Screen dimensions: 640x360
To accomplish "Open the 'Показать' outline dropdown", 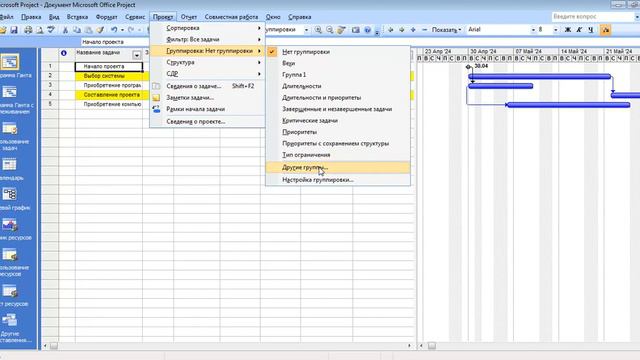I will pyautogui.click(x=446, y=30).
